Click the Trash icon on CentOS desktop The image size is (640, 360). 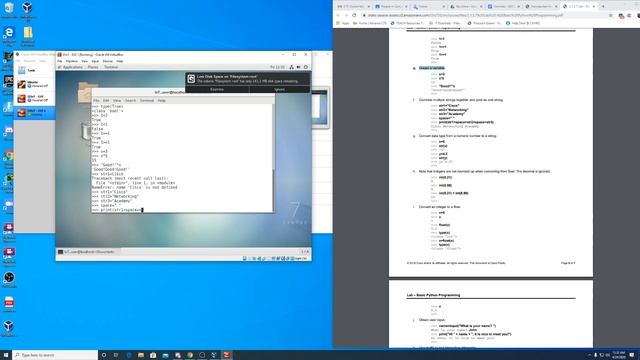pyautogui.click(x=86, y=131)
